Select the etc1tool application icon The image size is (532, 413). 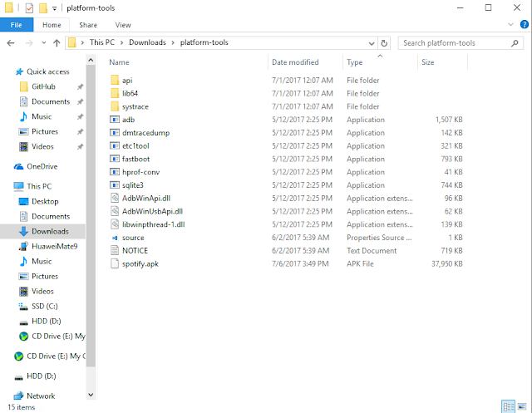coord(115,145)
